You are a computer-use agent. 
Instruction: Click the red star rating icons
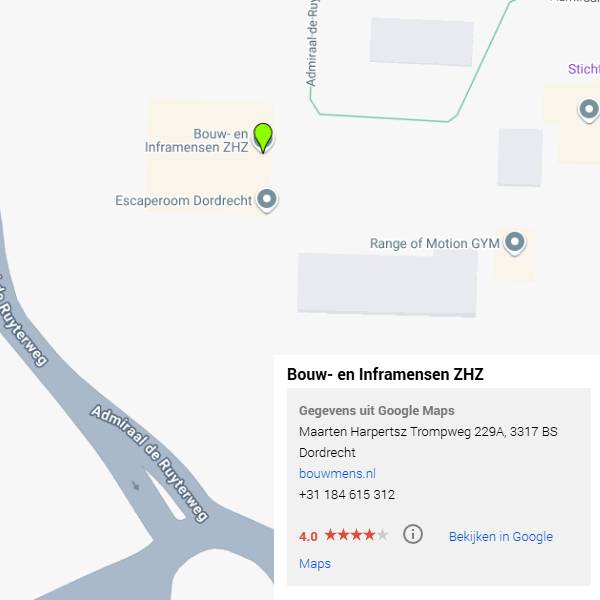pyautogui.click(x=356, y=535)
